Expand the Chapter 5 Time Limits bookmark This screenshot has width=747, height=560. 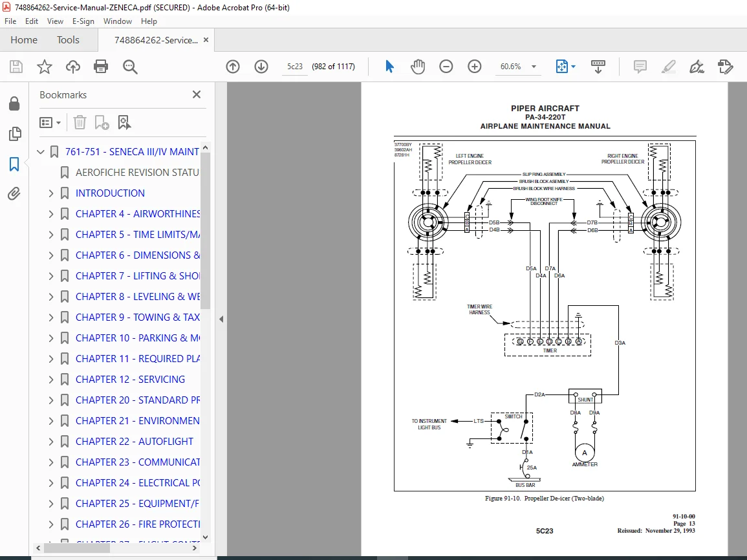click(51, 235)
